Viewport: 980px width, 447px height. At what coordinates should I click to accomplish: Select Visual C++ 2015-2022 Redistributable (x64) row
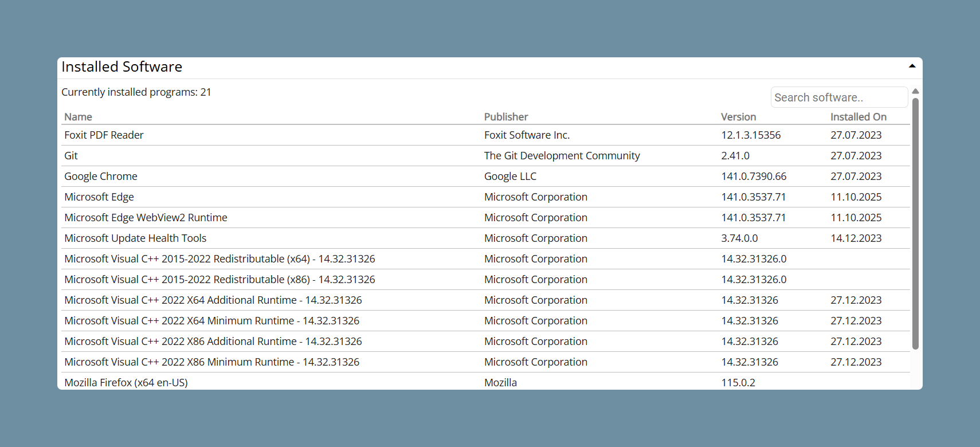coord(485,259)
